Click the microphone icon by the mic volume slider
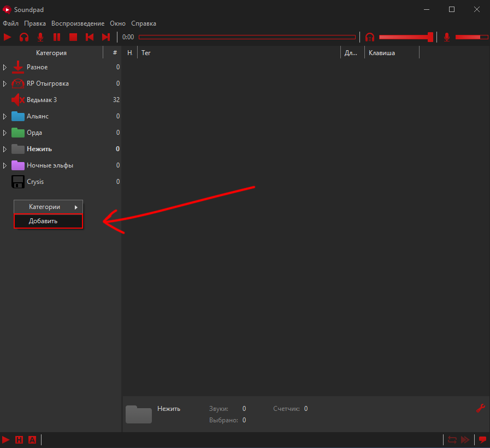Viewport: 490px width, 448px height. [447, 37]
